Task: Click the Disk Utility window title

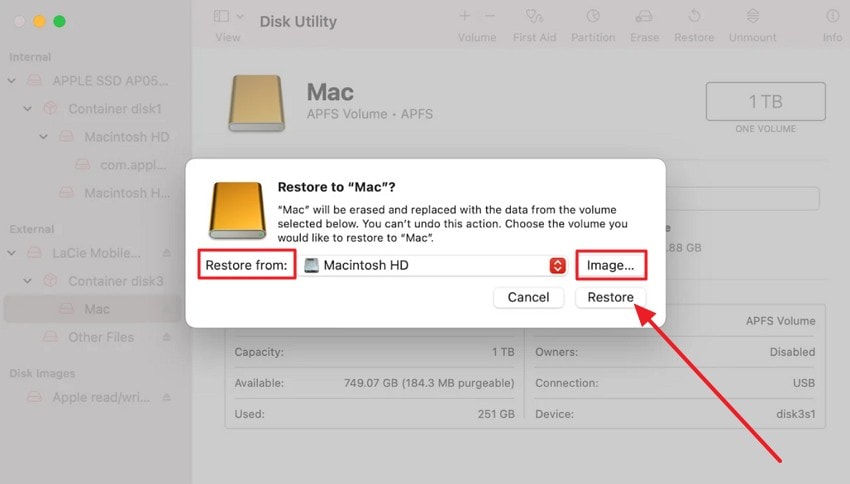Action: click(x=298, y=22)
